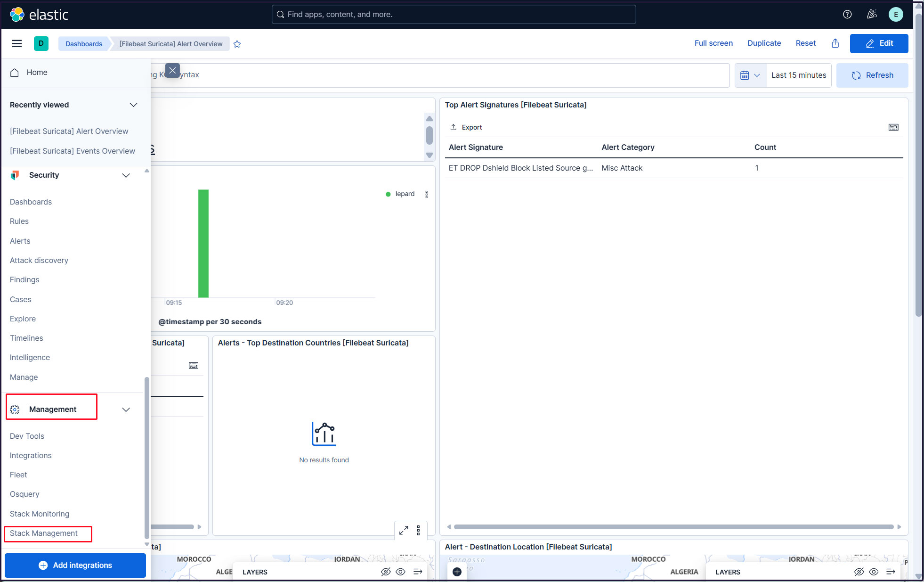
Task: Click the Management gear icon
Action: pos(15,410)
